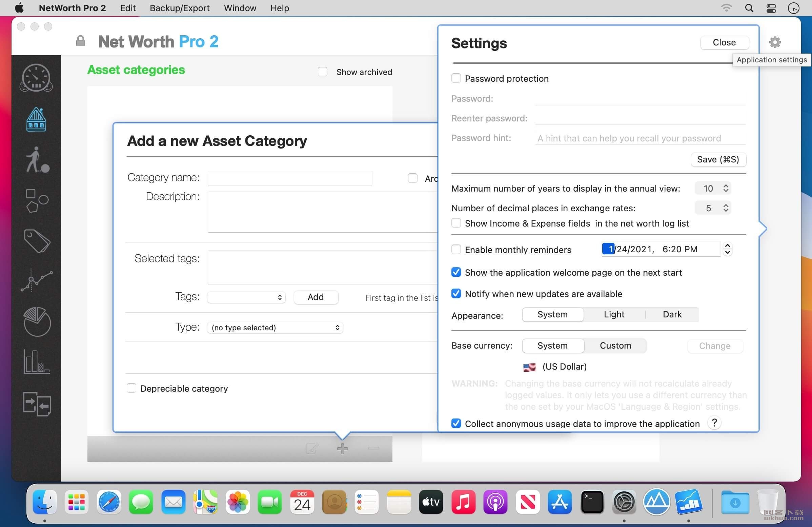Viewport: 812px width, 527px height.
Task: Open the Apple menu
Action: pos(19,7)
